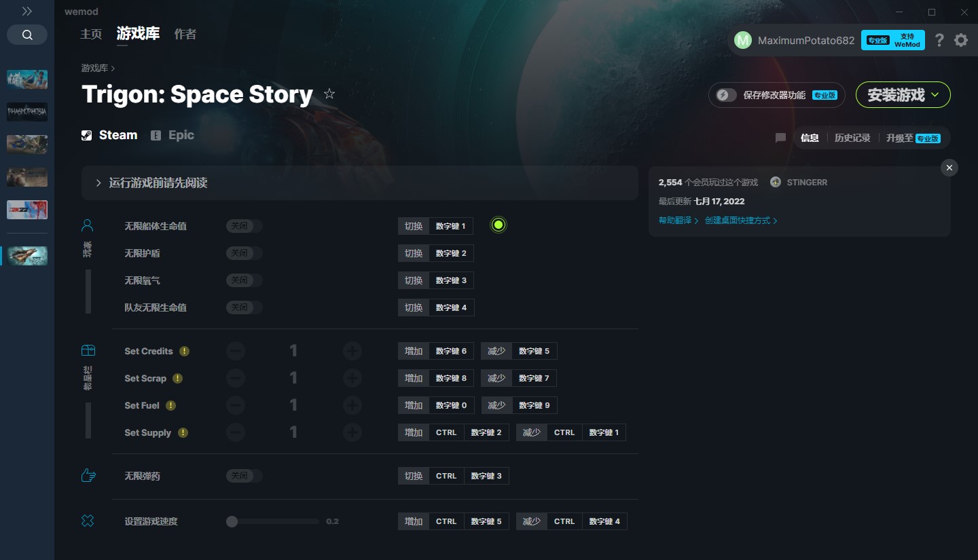
Task: Decrease Set Scrap with minus button
Action: pyautogui.click(x=236, y=378)
